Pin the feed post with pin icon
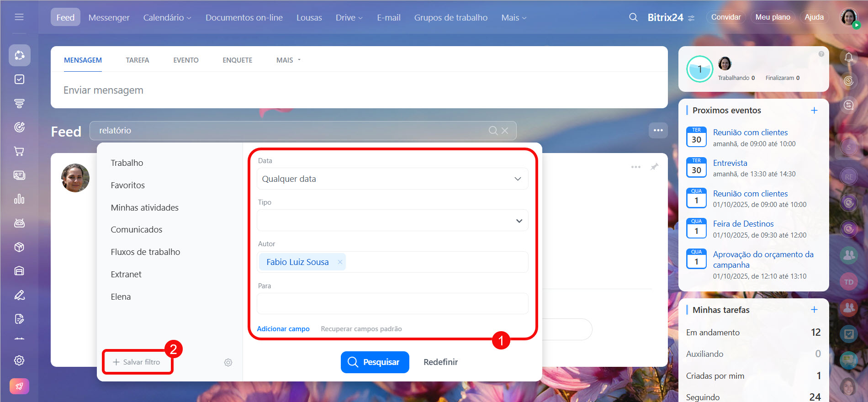This screenshot has height=402, width=868. tap(654, 167)
